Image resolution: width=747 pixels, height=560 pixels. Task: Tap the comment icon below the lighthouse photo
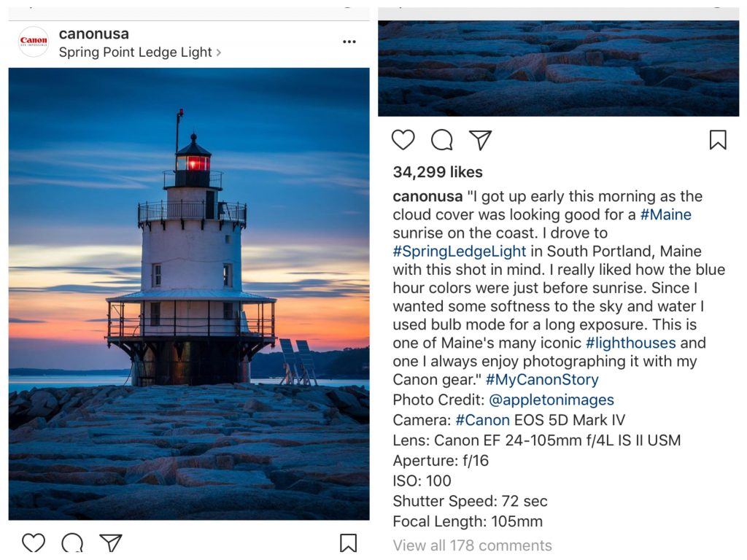coord(72,543)
